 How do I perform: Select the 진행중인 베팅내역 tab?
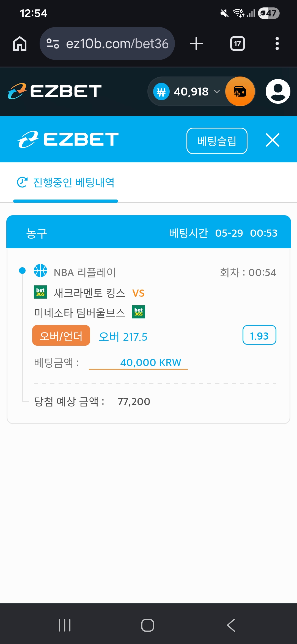[x=66, y=182]
